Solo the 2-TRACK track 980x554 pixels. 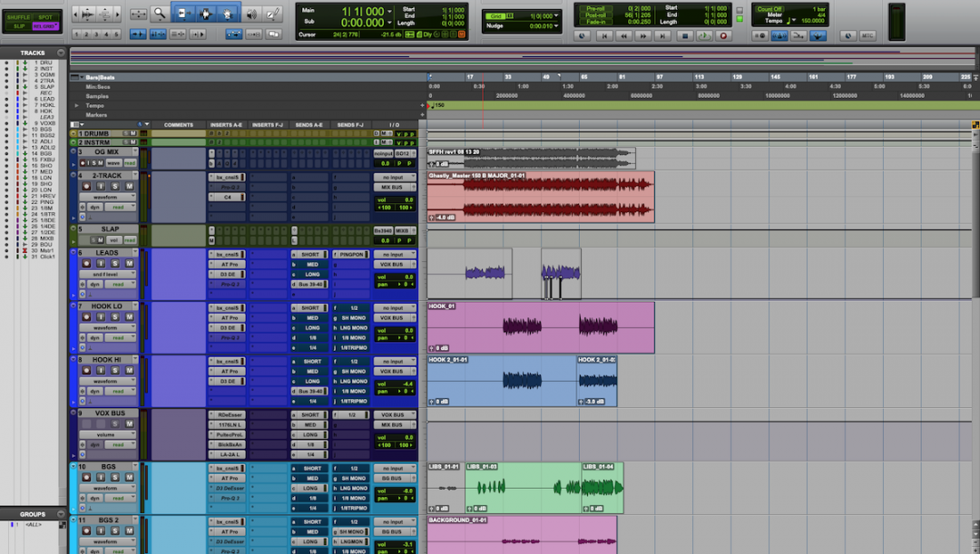pyautogui.click(x=115, y=186)
